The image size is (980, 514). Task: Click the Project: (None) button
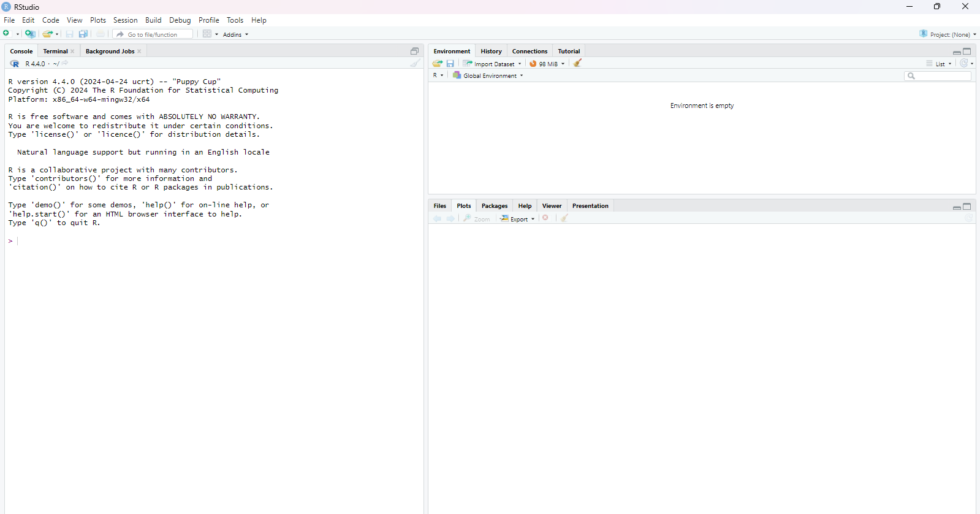click(948, 34)
